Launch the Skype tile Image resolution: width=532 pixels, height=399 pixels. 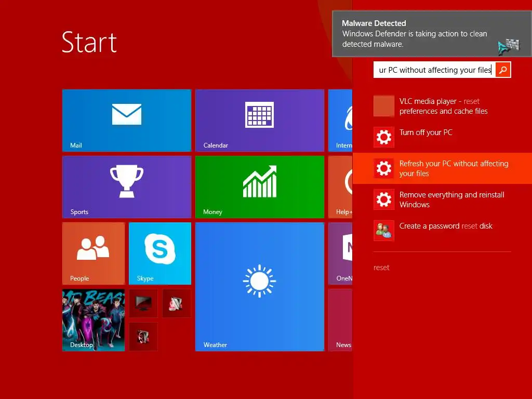click(160, 253)
